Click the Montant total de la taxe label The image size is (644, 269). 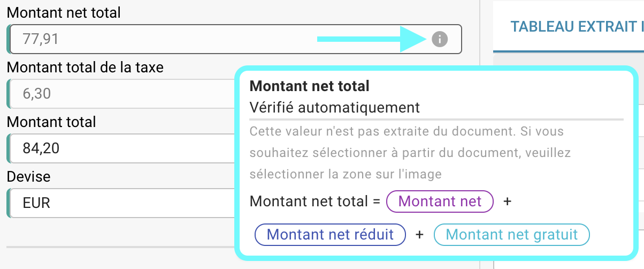click(x=85, y=68)
